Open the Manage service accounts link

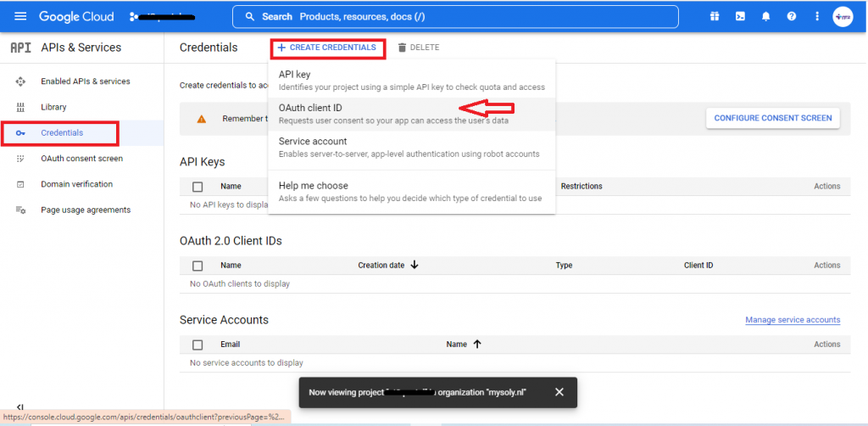(793, 320)
